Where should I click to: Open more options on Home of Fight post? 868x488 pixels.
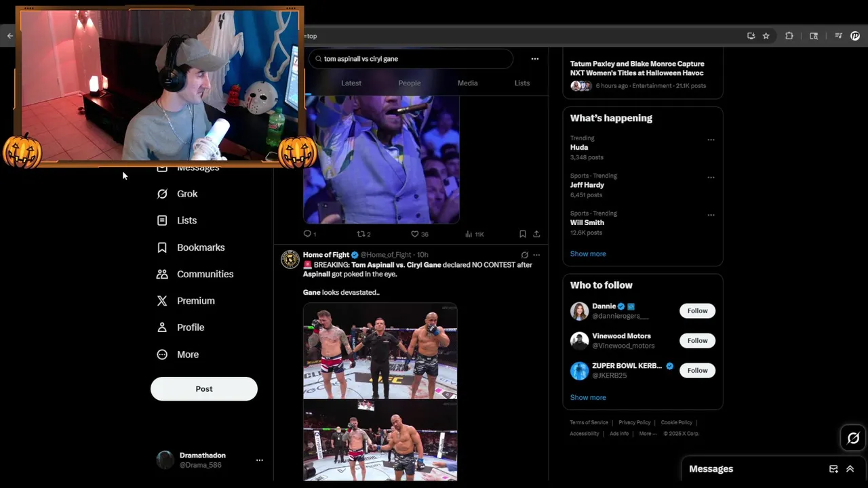tap(536, 255)
